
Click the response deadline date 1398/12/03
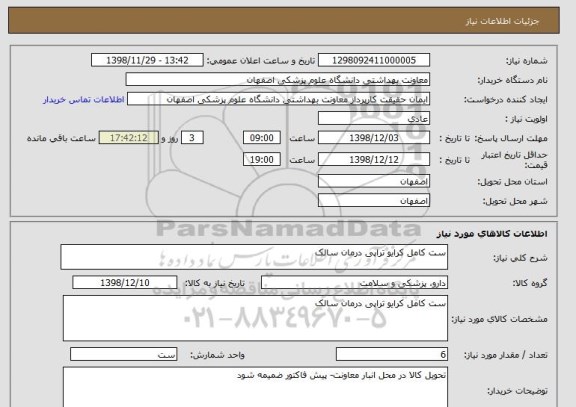(x=374, y=138)
